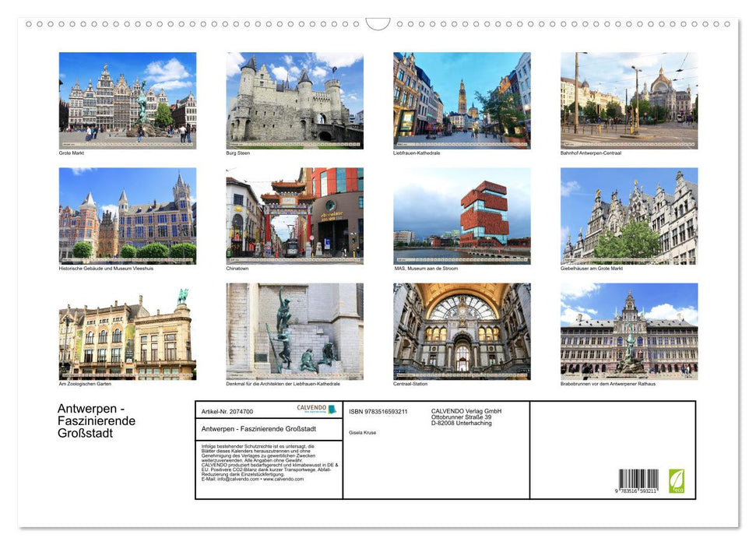Click the teal square beside the CALVENDO logo

coord(331,409)
